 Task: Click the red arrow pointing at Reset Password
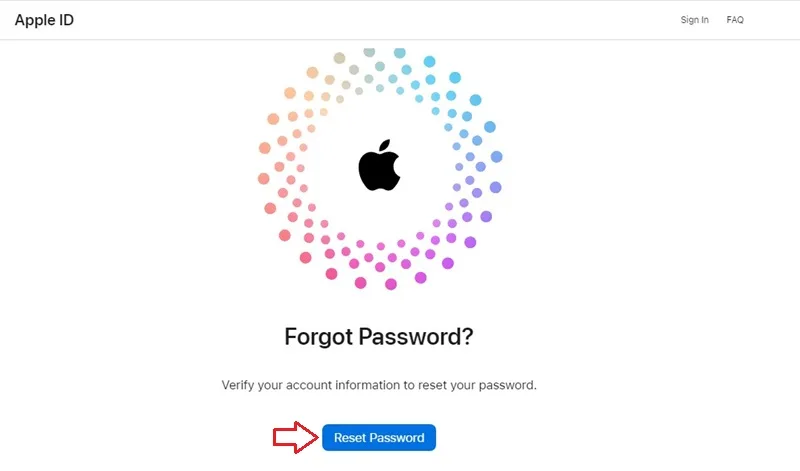point(296,437)
